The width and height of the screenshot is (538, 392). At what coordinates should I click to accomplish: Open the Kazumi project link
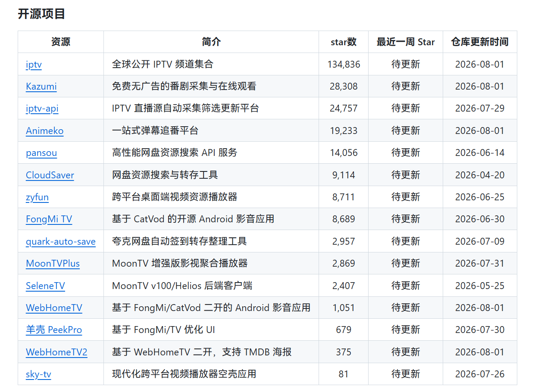[x=41, y=87]
